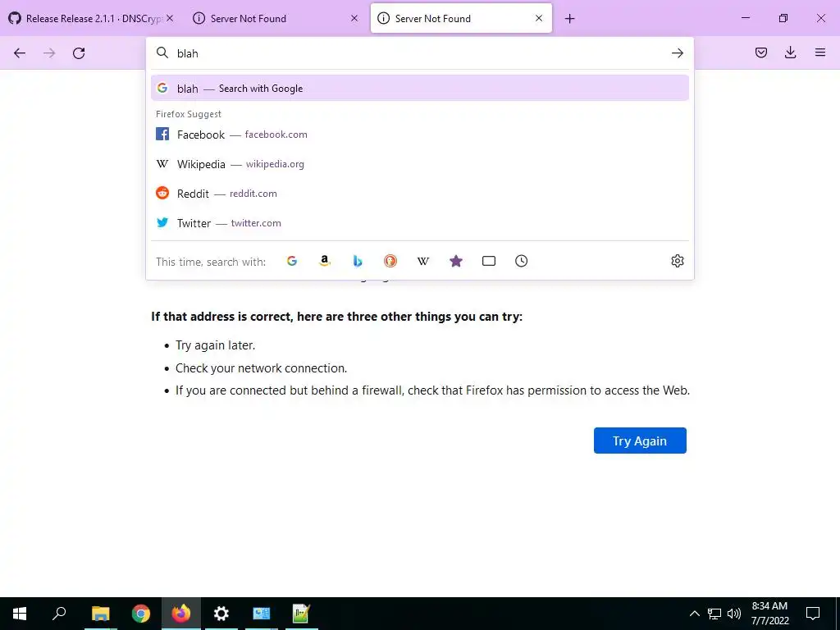Switch to middle Server Not Found tab
The image size is (840, 630).
[276, 18]
